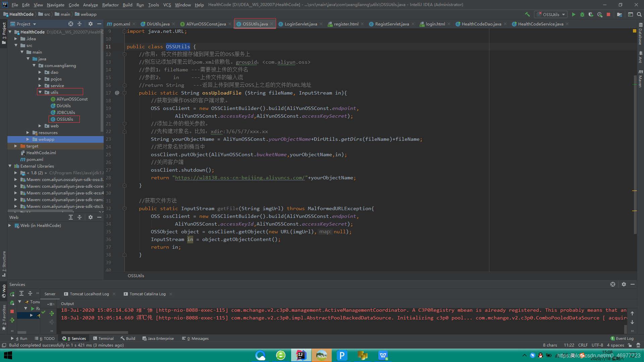Toggle the Structure tool window button
The width and height of the screenshot is (644, 362).
4,264
